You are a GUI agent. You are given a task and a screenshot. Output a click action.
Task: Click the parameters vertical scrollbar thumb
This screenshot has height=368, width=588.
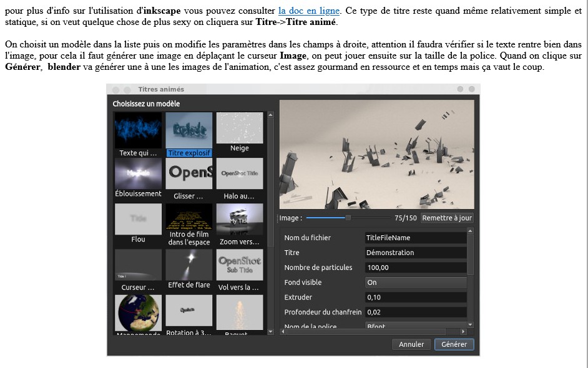coord(470,255)
